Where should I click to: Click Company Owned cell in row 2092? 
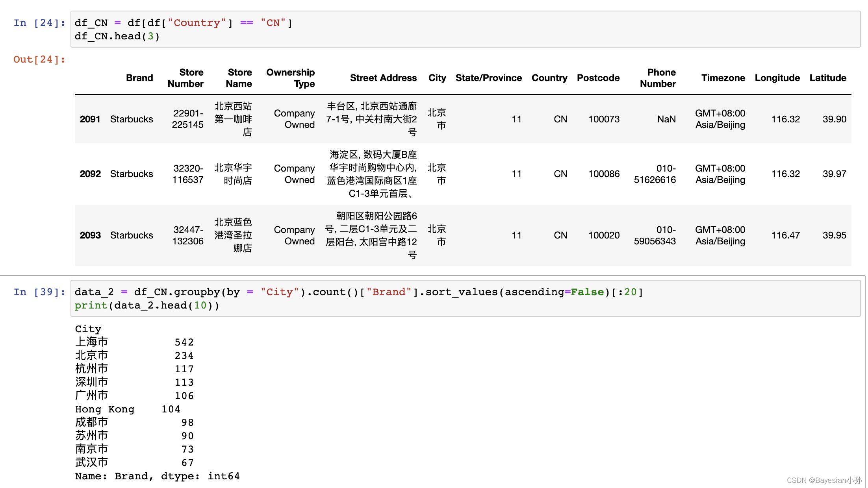click(294, 174)
